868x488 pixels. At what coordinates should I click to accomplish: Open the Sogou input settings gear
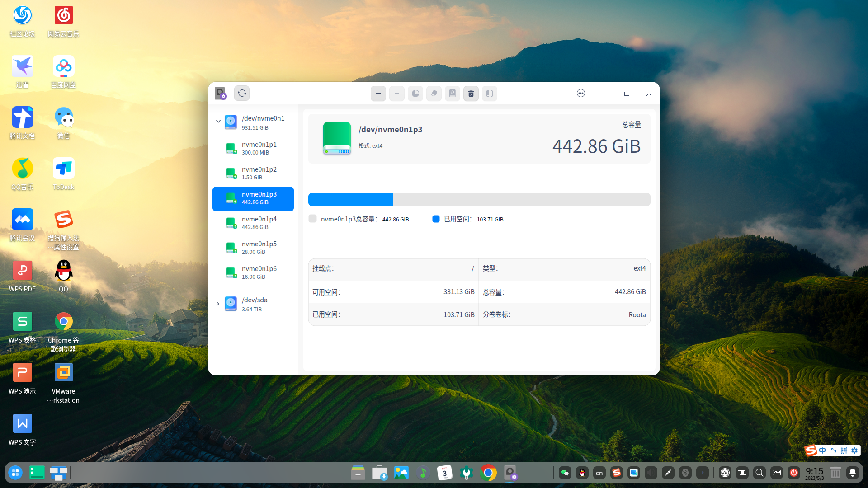(x=854, y=450)
